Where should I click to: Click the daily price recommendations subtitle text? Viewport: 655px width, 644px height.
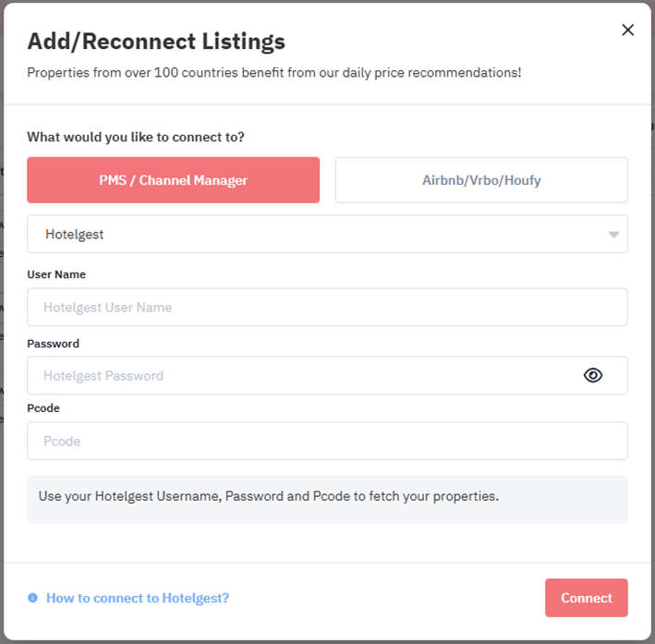point(274,73)
